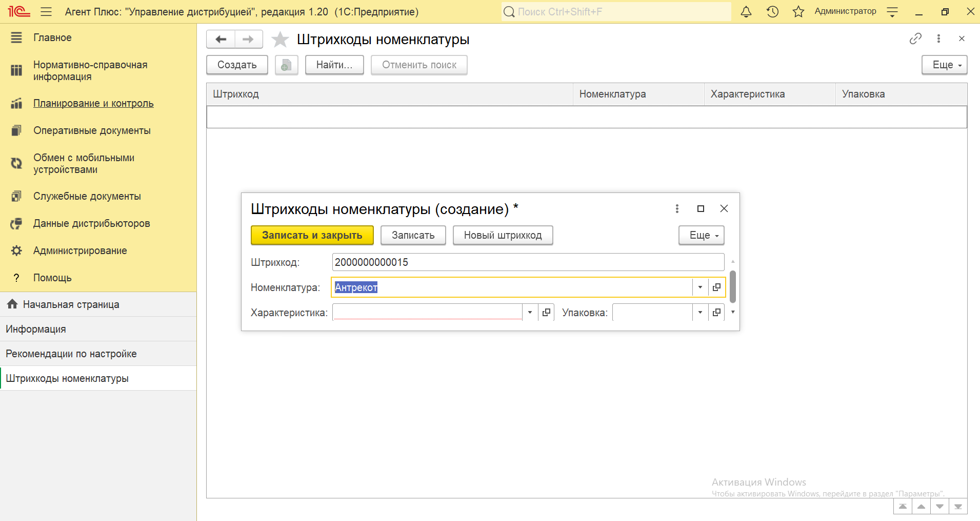Image resolution: width=980 pixels, height=521 pixels.
Task: Go back with the left arrow
Action: tap(221, 40)
